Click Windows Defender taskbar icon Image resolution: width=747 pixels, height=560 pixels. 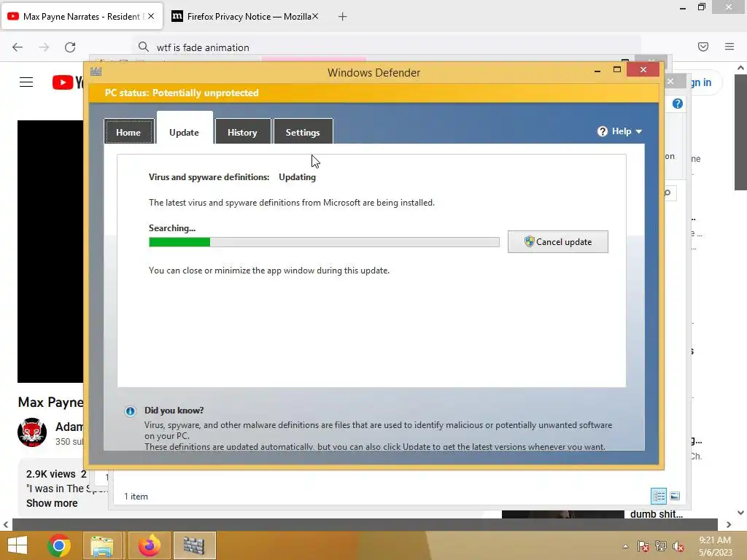click(194, 545)
